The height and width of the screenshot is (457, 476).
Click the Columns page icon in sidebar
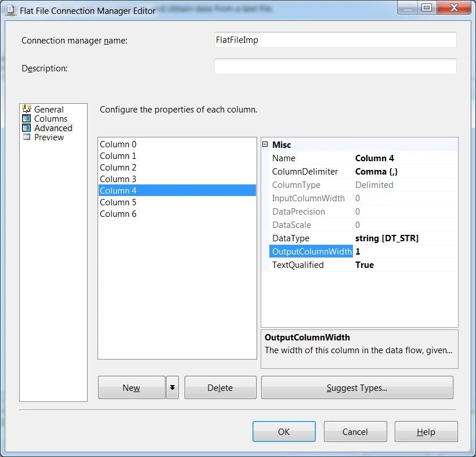(x=28, y=118)
